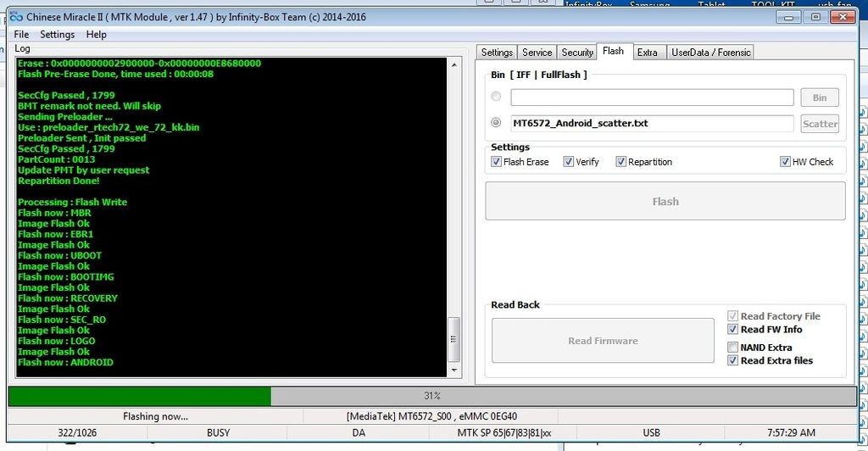Uncheck the Flash Erase checkbox

[x=497, y=162]
